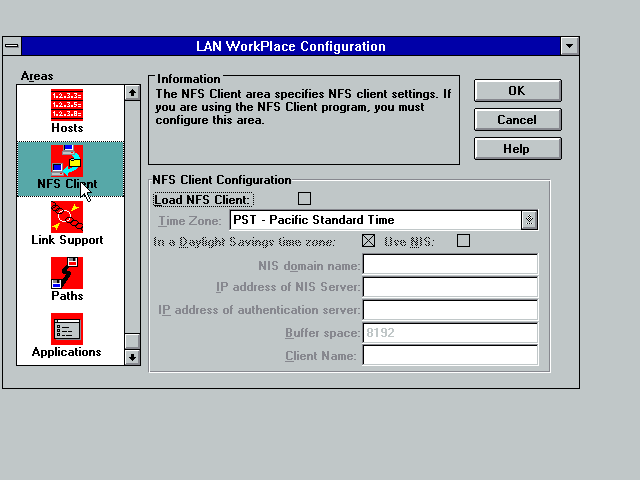
Task: Click the IP address of NIS Server field
Action: coord(450,287)
